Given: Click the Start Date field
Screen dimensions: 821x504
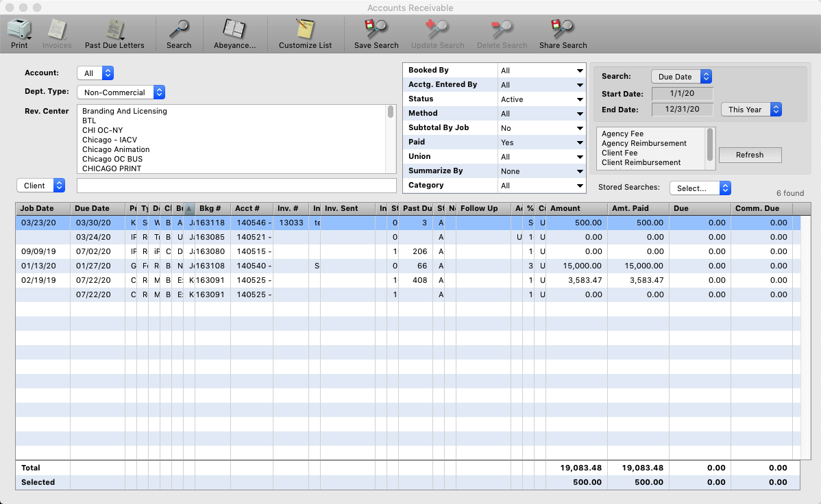Looking at the screenshot, I should [x=683, y=94].
